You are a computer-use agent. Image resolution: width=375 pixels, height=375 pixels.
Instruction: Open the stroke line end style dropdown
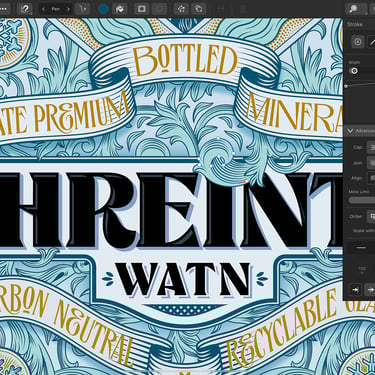362,248
